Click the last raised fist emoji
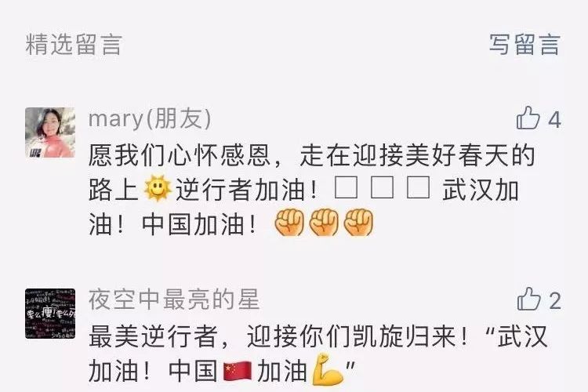Image resolution: width=588 pixels, height=392 pixels. click(358, 222)
